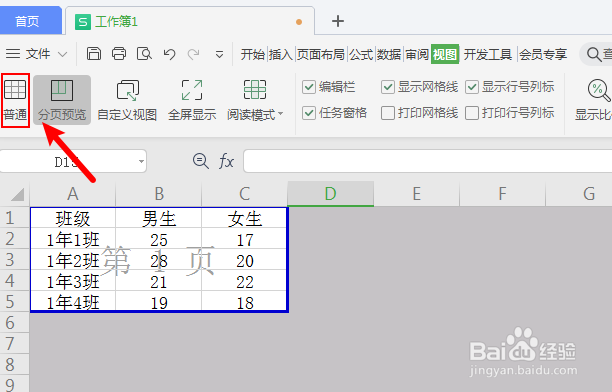Click inside the formula bar input

[x=427, y=160]
